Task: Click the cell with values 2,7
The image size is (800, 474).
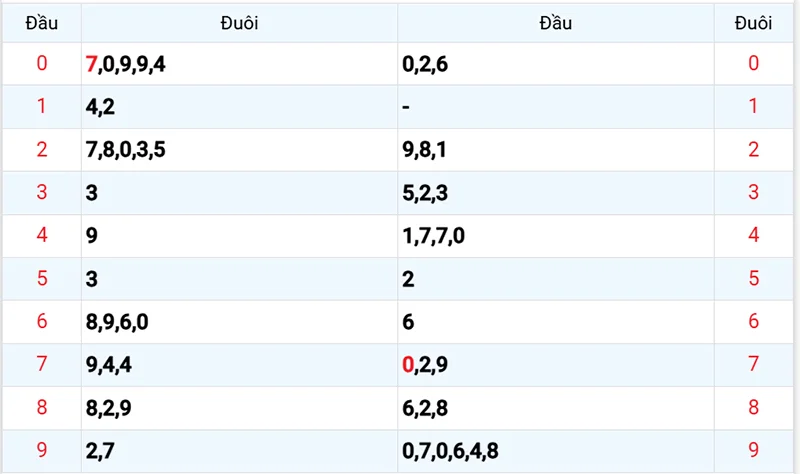Action: click(239, 451)
